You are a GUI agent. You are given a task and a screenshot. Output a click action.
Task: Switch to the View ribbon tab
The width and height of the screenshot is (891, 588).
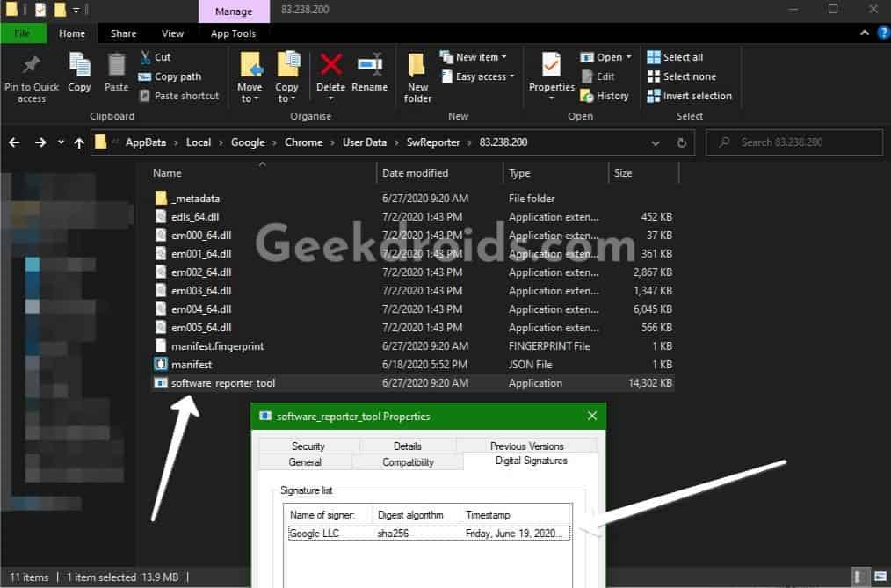(x=173, y=33)
